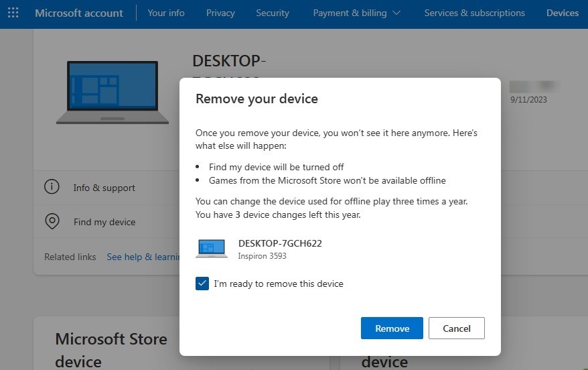Open the Microsoft account home link
This screenshot has height=370, width=588.
click(x=79, y=13)
